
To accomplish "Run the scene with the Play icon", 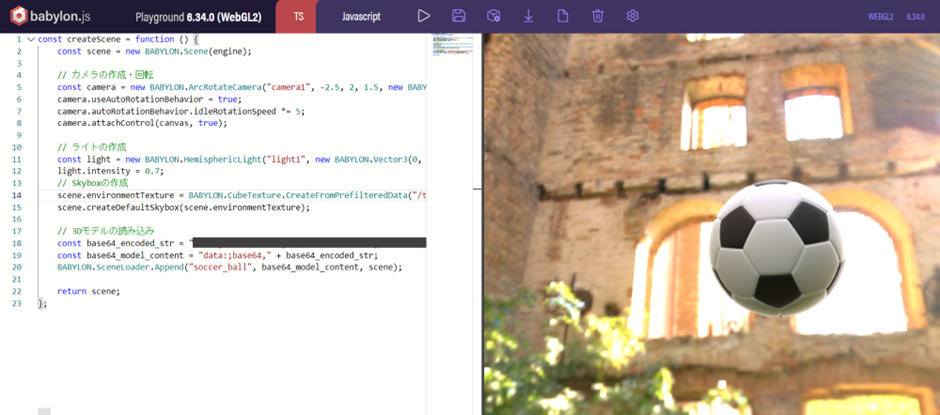I will (x=424, y=16).
